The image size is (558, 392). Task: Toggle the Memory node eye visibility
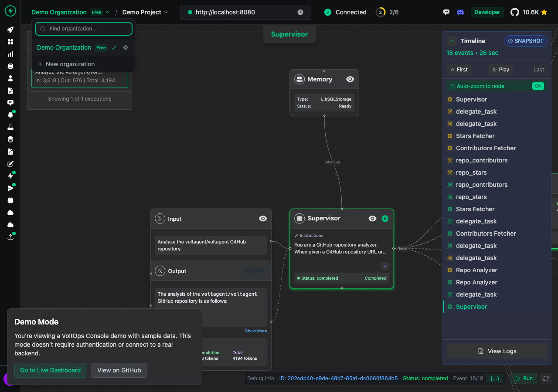point(350,79)
